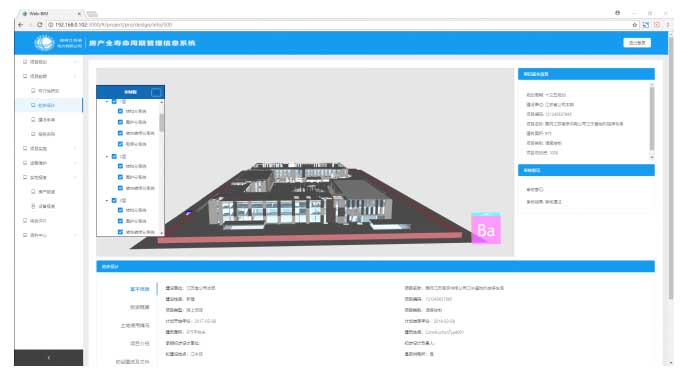Select the highlighted sidebar submenu item
The height and width of the screenshot is (376, 693).
[x=49, y=105]
